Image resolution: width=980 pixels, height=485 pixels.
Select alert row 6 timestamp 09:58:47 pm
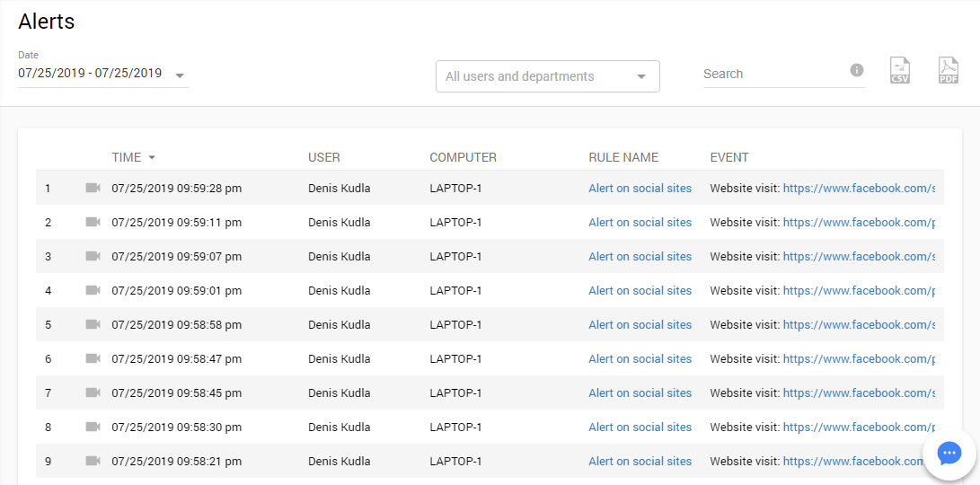[x=176, y=359]
